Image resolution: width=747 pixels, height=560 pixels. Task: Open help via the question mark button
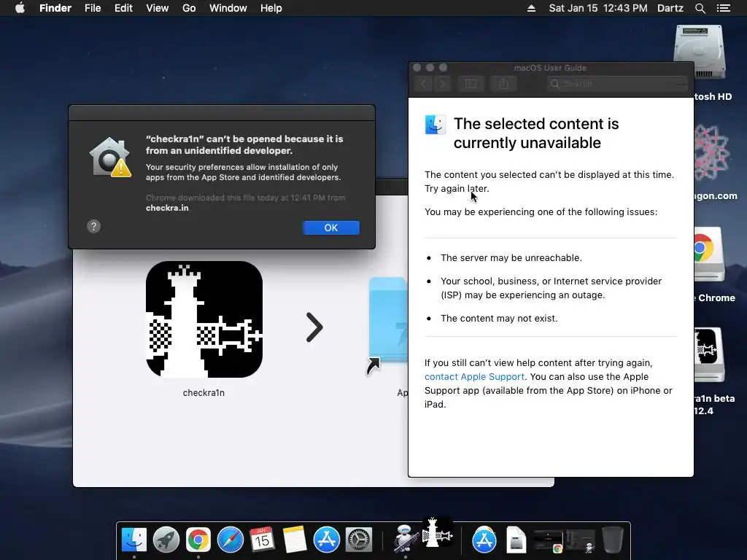tap(94, 226)
